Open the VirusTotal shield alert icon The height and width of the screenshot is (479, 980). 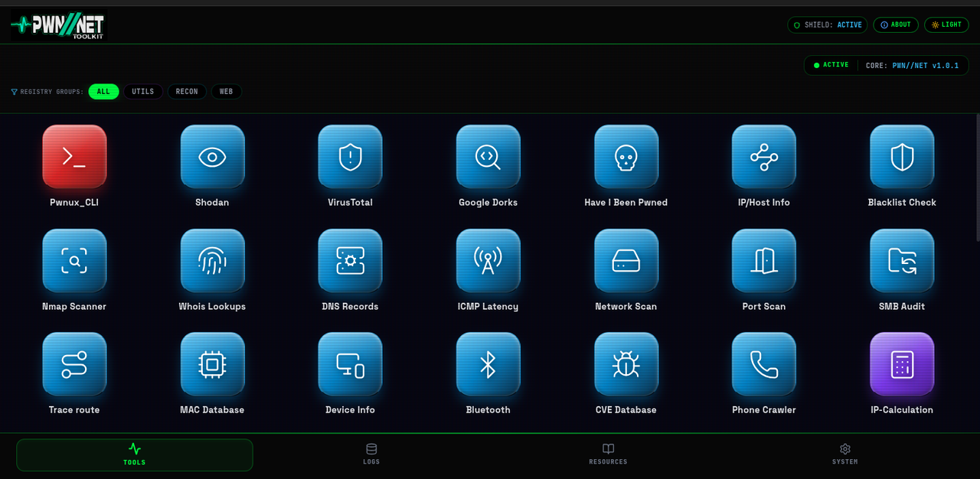(x=350, y=157)
